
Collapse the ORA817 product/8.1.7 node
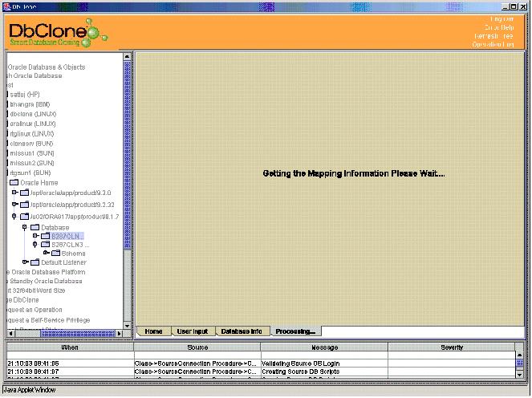(x=14, y=216)
